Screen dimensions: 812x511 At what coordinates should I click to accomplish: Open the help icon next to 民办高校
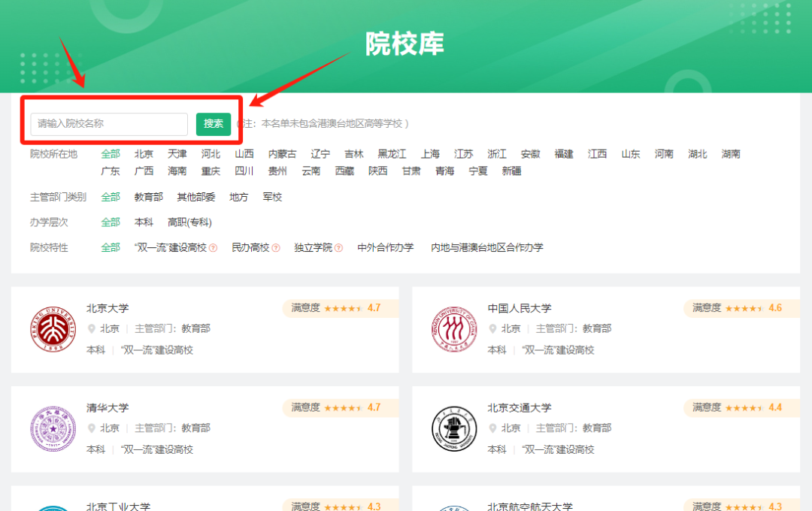point(275,248)
